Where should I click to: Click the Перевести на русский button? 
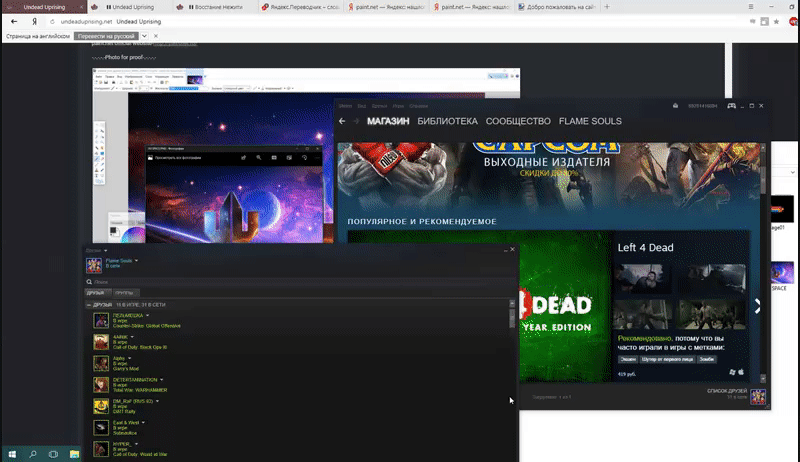pos(106,36)
